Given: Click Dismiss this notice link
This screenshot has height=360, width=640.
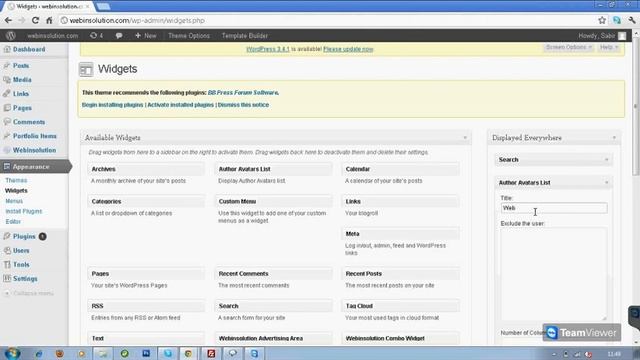Looking at the screenshot, I should point(243,105).
